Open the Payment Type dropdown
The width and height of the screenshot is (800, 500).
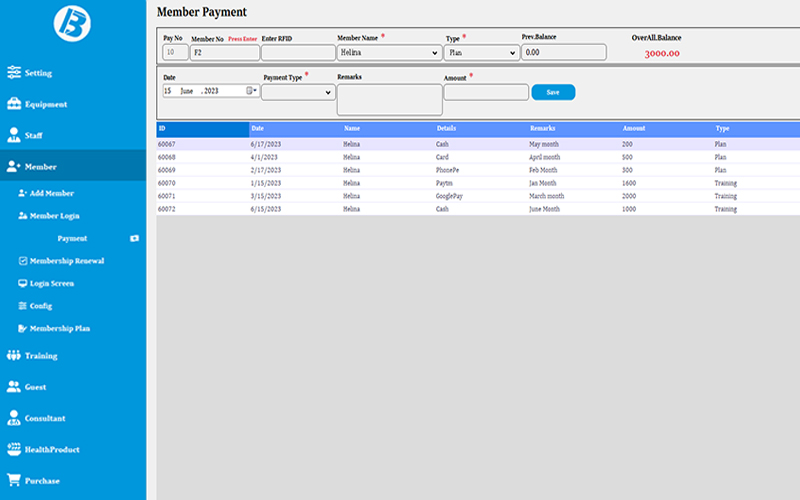(298, 92)
